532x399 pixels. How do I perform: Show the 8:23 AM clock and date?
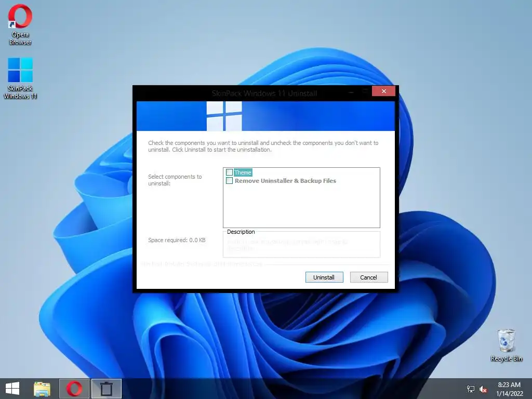pyautogui.click(x=509, y=389)
